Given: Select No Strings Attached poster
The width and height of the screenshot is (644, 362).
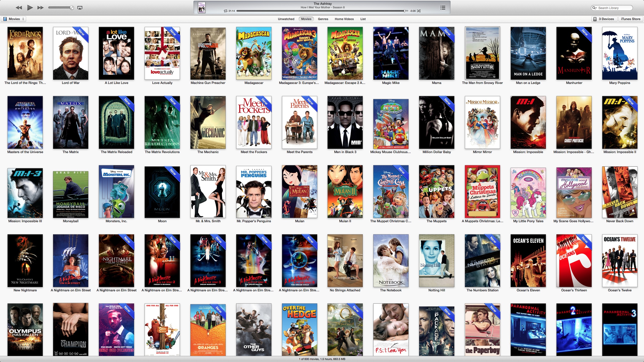Looking at the screenshot, I should [345, 261].
